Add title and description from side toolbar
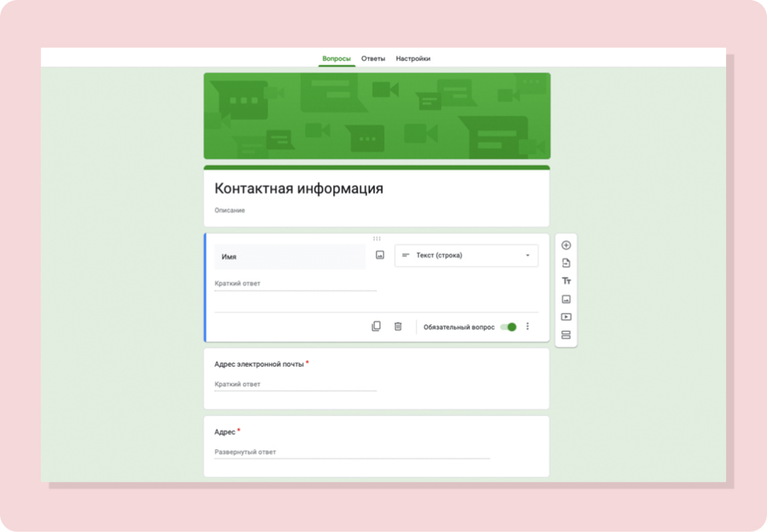The image size is (767, 532). [x=566, y=281]
